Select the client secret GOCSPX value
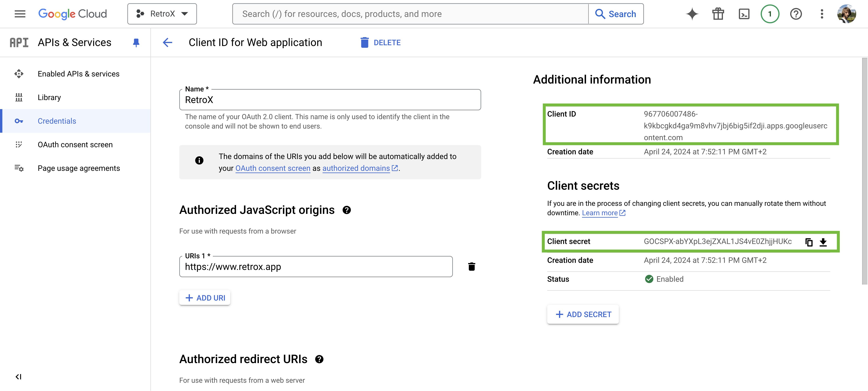Screen dimensions: 868x391 click(718, 241)
